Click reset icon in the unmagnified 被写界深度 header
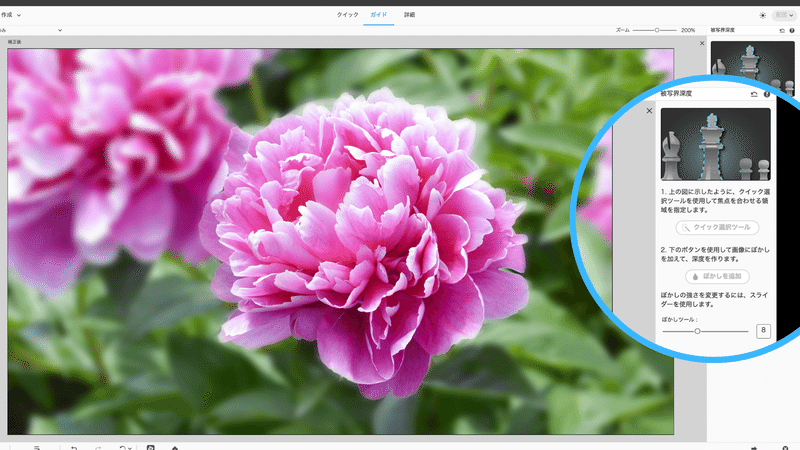The image size is (800, 450). click(x=782, y=30)
